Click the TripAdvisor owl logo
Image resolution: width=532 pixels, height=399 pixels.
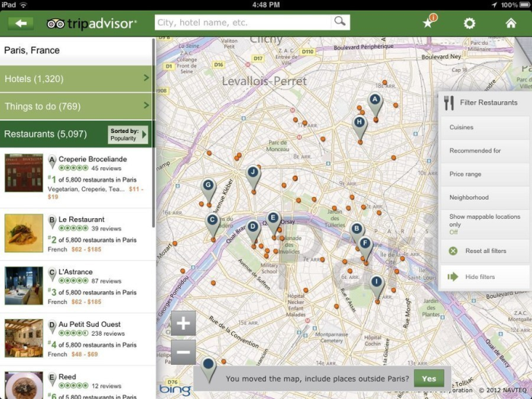55,24
